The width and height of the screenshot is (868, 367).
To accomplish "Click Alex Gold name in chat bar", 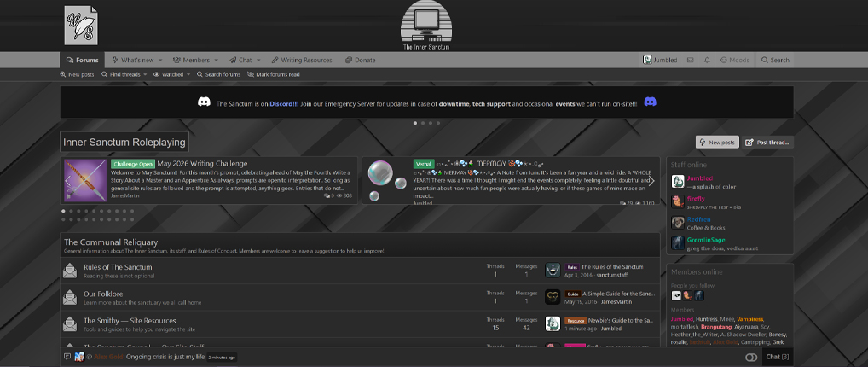I will 108,357.
